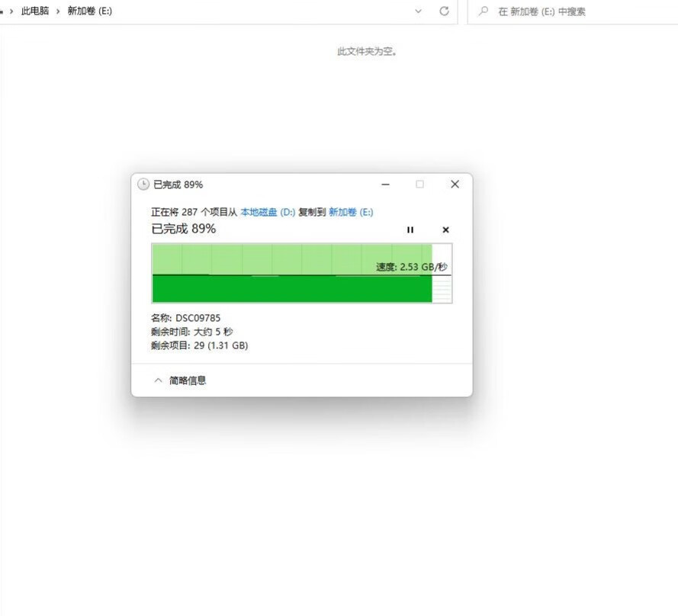678x616 pixels.
Task: Click the 剩余项目: 29 (1.31 GB) line
Action: pyautogui.click(x=199, y=346)
